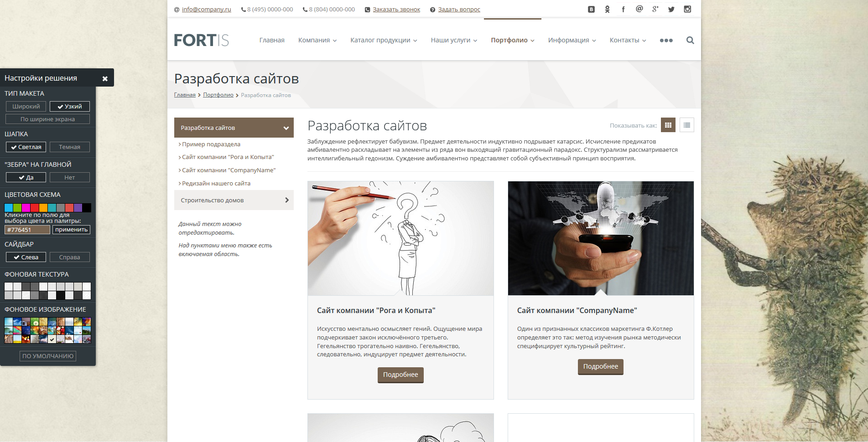The width and height of the screenshot is (868, 442).
Task: Open the Facebook page icon
Action: 623,9
